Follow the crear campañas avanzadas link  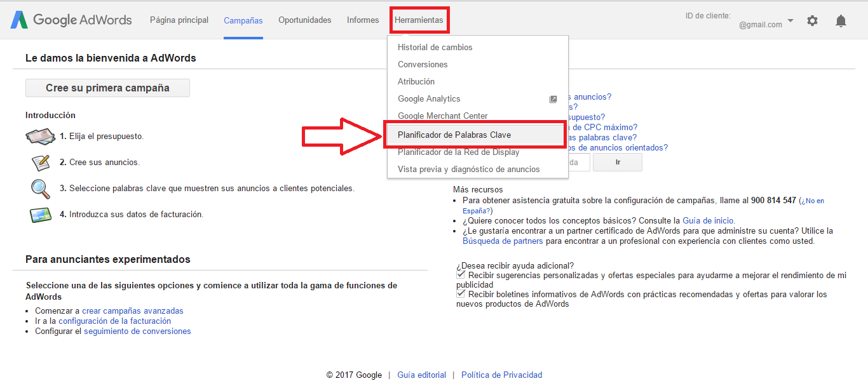133,311
